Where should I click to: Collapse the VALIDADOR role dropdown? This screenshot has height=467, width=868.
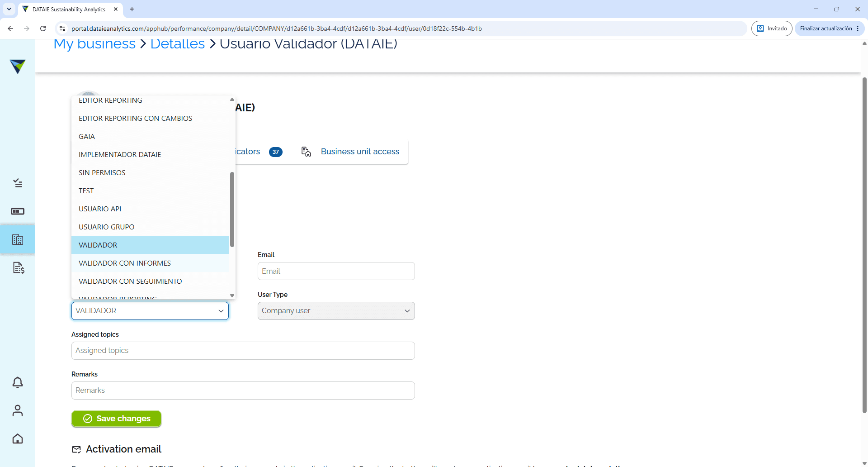(x=150, y=311)
